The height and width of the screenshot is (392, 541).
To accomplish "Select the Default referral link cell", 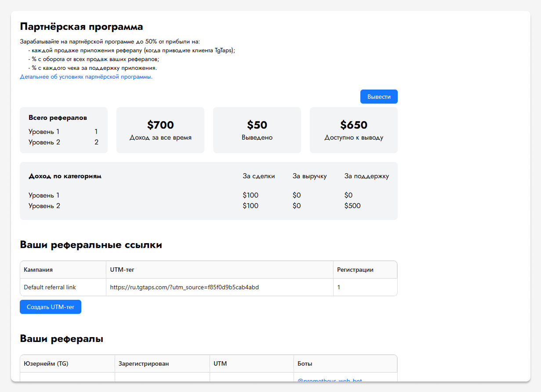I will coord(50,287).
